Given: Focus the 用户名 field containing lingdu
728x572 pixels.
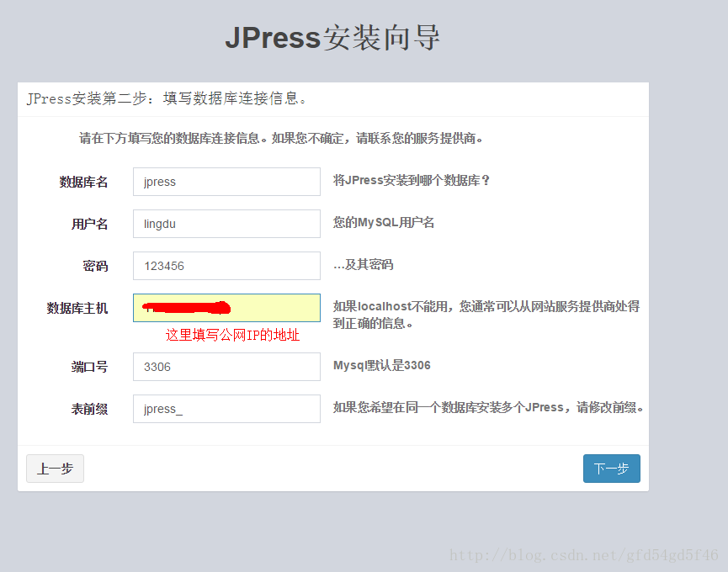Looking at the screenshot, I should (226, 224).
